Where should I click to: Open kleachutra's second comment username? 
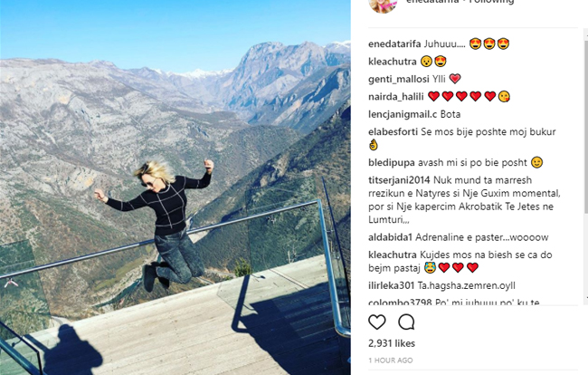393,255
